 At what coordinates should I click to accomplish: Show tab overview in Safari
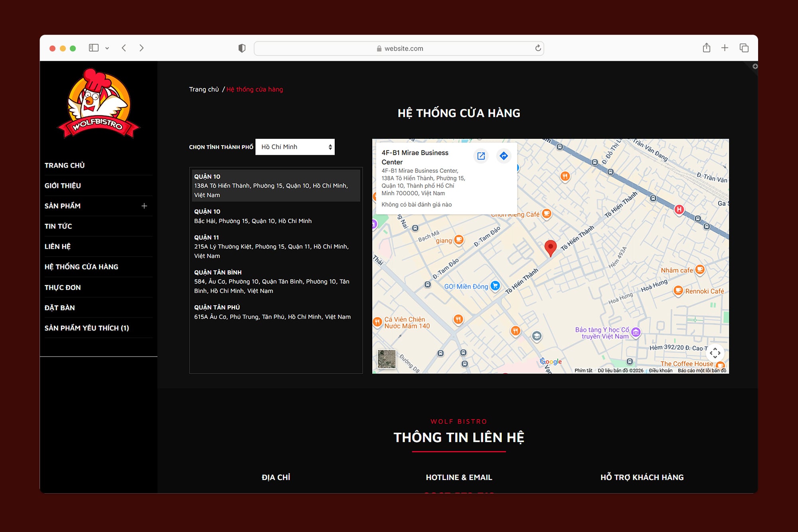[744, 48]
